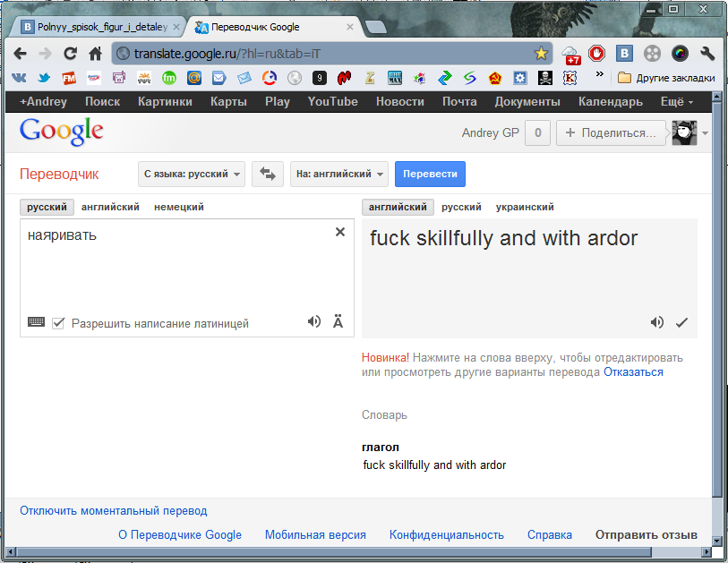Open Новости in the Google bar
This screenshot has height=563, width=728.
[399, 102]
